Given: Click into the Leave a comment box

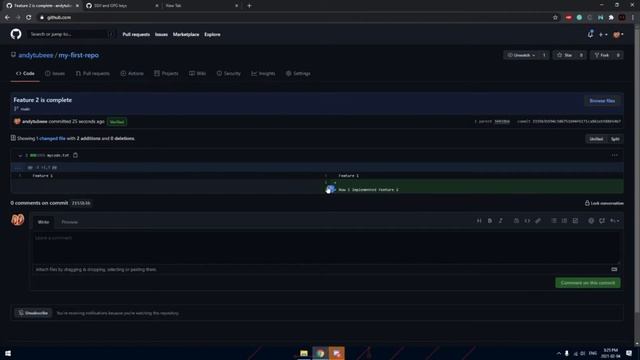Looking at the screenshot, I should click(x=326, y=247).
